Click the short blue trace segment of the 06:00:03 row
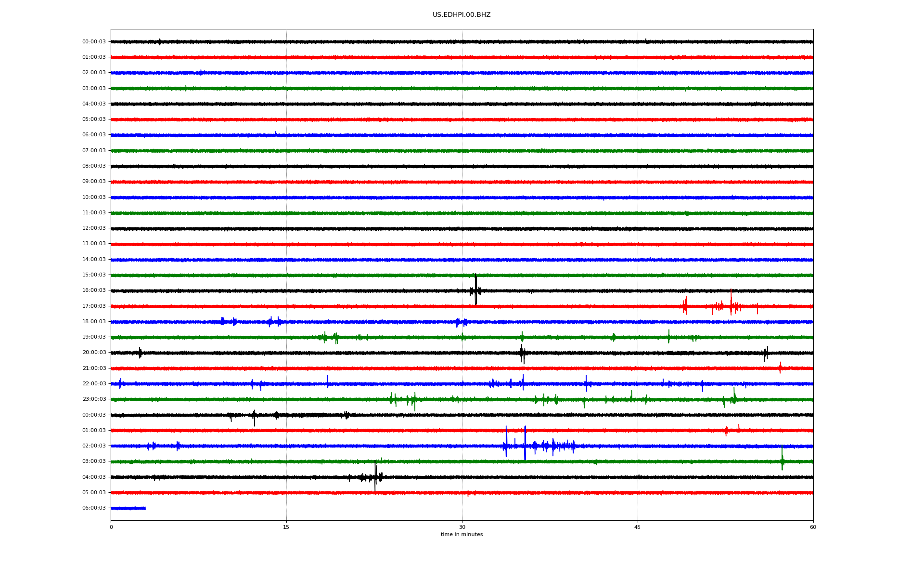Image resolution: width=924 pixels, height=578 pixels. (x=128, y=508)
